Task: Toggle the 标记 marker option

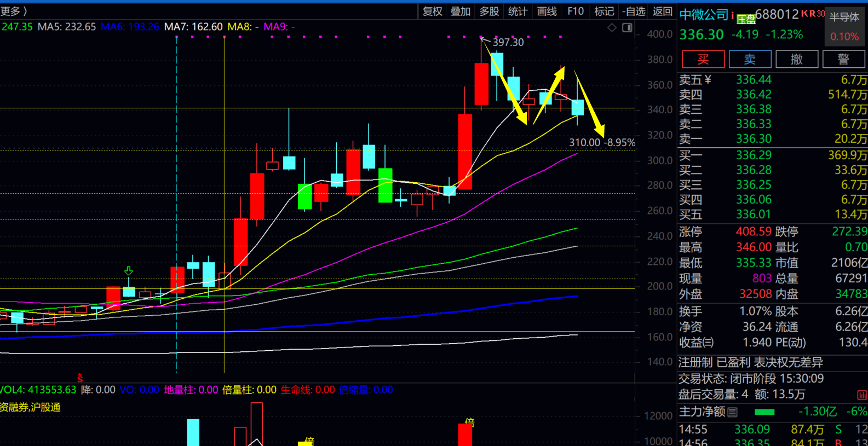Action: tap(604, 11)
